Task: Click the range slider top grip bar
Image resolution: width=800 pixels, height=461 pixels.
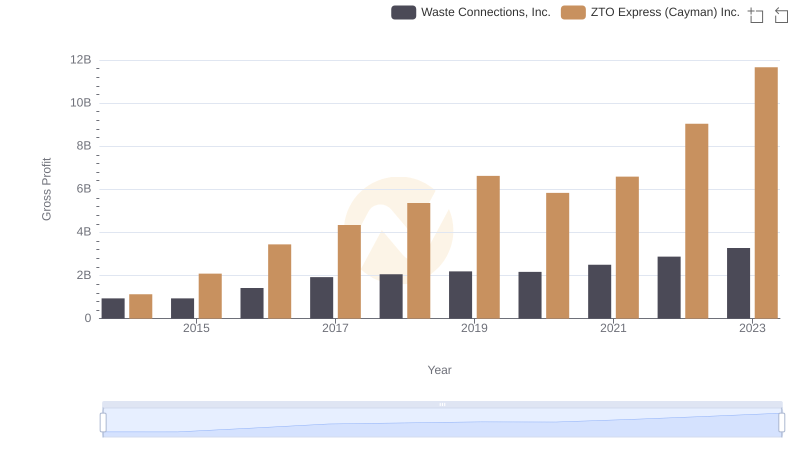Action: (x=442, y=404)
